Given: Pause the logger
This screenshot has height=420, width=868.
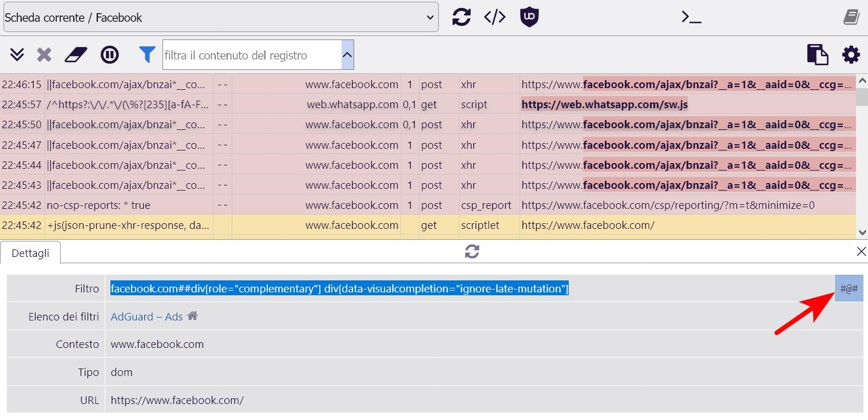Looking at the screenshot, I should pyautogui.click(x=109, y=55).
